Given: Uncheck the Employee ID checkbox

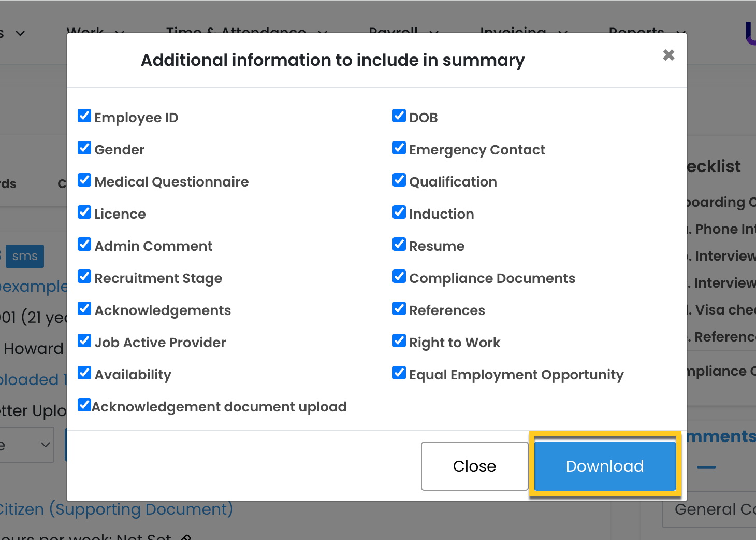Looking at the screenshot, I should [x=84, y=116].
